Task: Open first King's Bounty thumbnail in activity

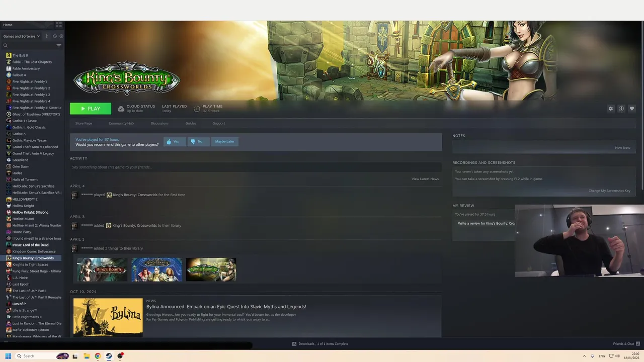Action: pos(102,269)
